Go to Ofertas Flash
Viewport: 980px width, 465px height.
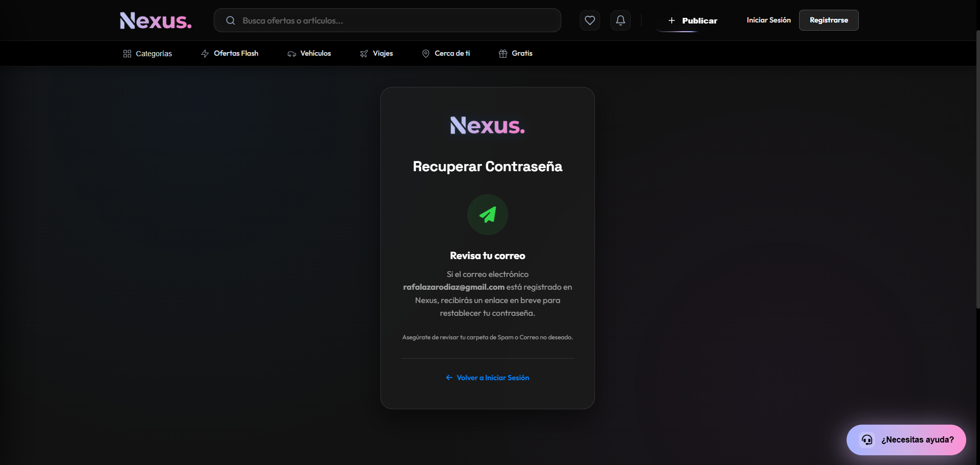[230, 53]
